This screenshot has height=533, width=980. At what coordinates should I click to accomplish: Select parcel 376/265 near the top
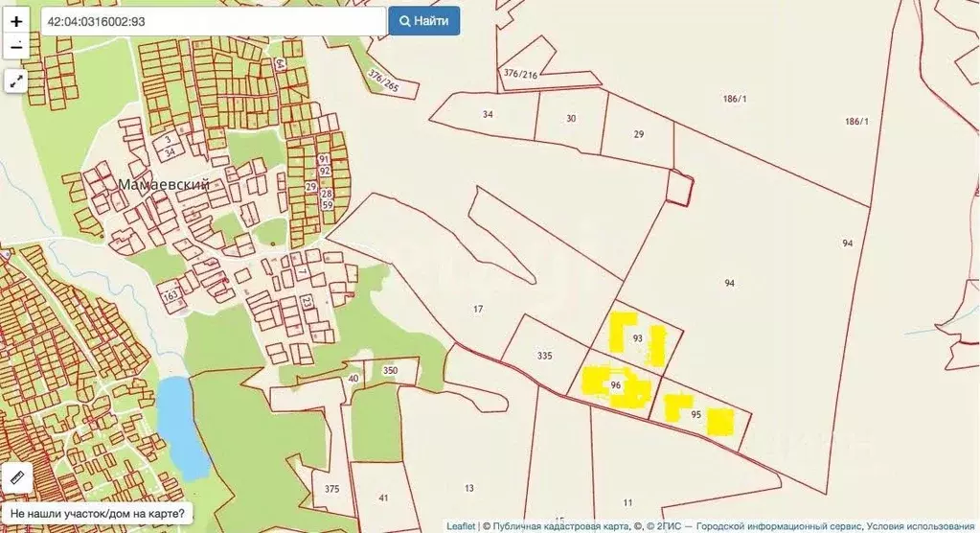click(x=390, y=82)
